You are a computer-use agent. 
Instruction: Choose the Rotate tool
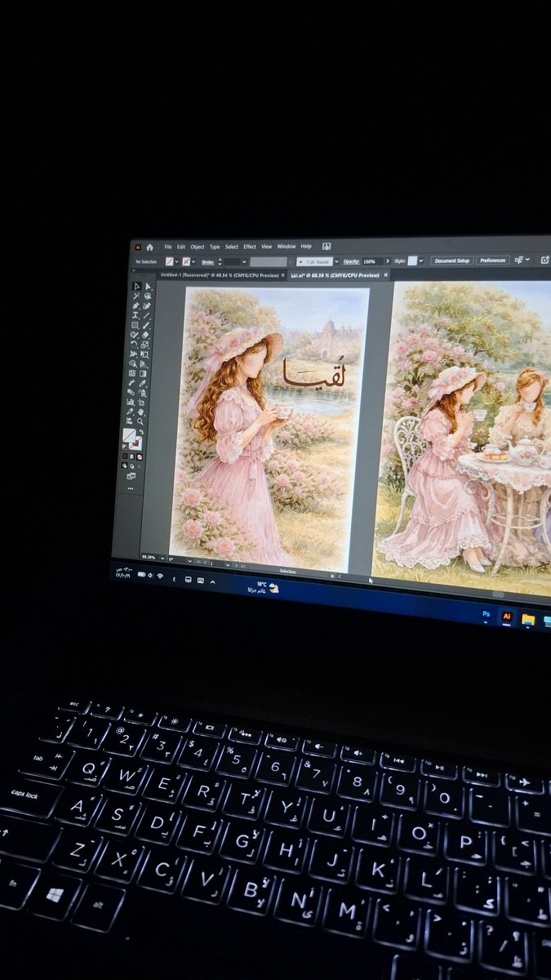133,344
